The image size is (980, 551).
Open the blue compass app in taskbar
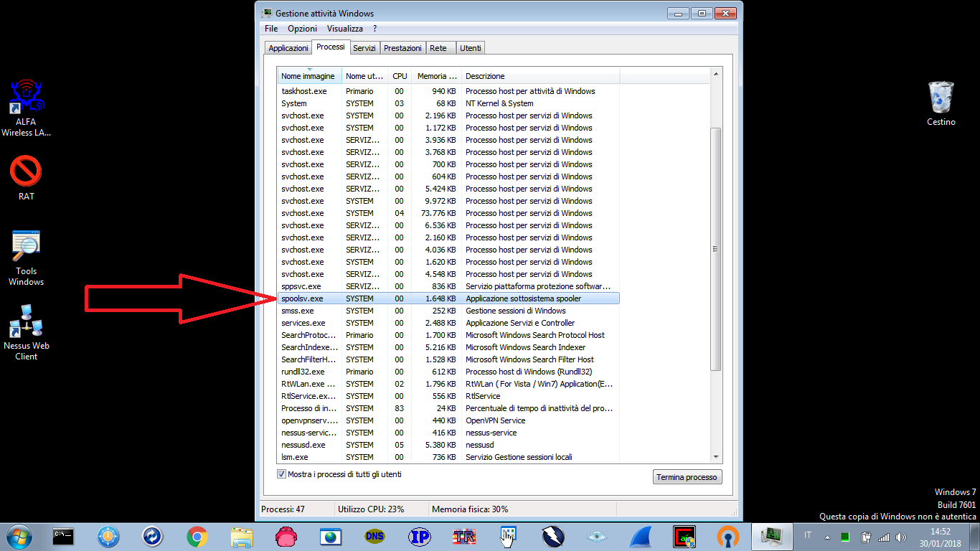108,536
